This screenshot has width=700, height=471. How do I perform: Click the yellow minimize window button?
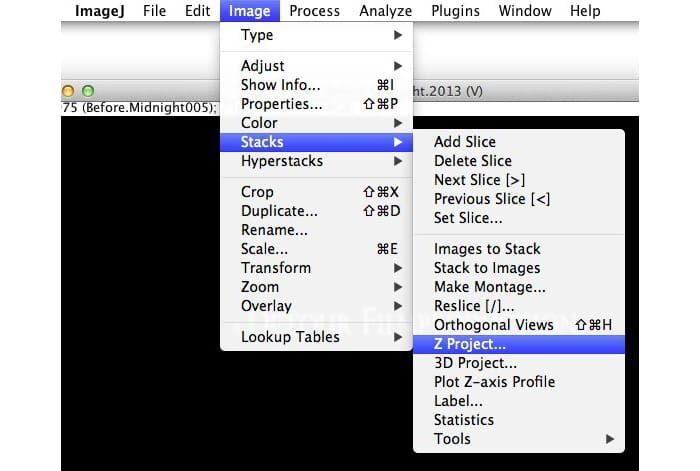[68, 91]
